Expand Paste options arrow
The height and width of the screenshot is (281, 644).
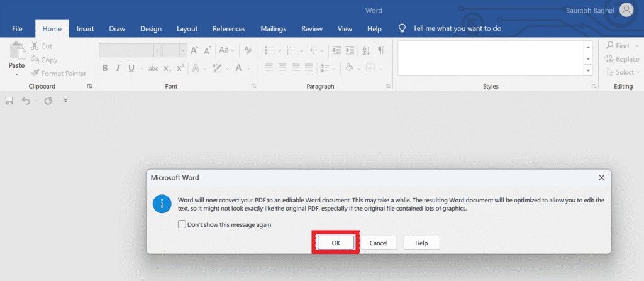[17, 74]
